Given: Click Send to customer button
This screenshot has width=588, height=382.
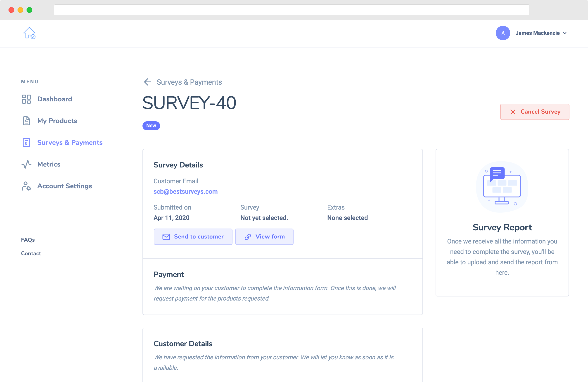Looking at the screenshot, I should click(x=193, y=237).
